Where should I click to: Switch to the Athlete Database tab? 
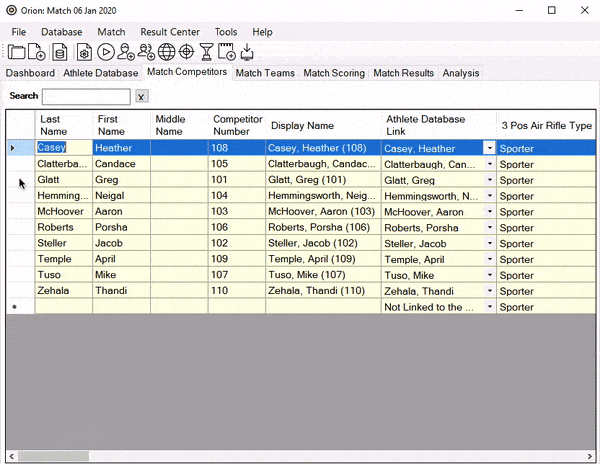(100, 73)
